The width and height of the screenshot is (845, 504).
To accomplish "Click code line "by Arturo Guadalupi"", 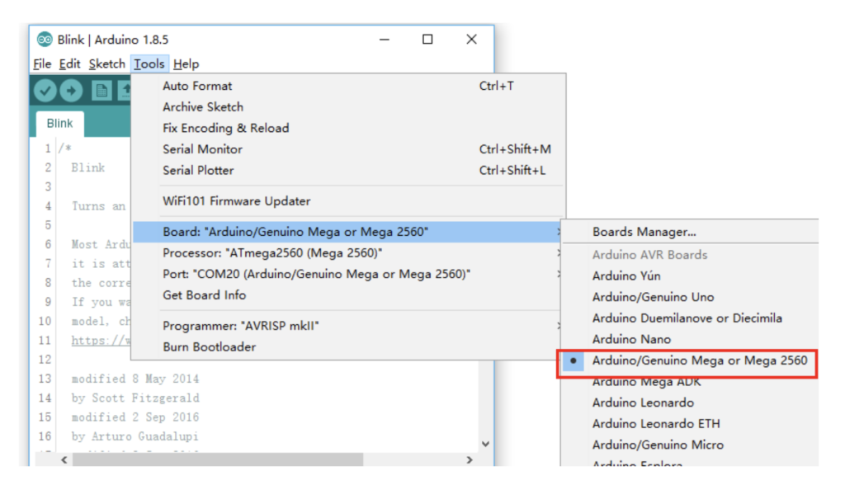I will tap(135, 436).
